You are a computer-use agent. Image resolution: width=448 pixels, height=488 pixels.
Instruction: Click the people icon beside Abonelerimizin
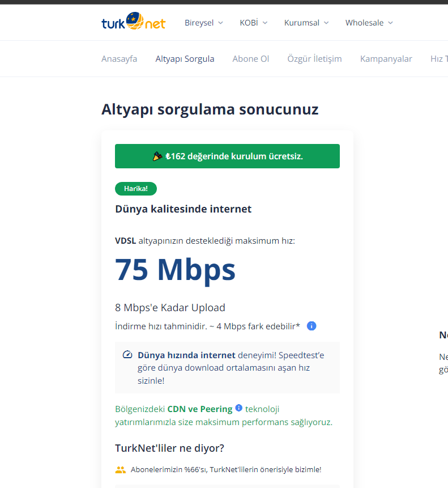pyautogui.click(x=120, y=470)
